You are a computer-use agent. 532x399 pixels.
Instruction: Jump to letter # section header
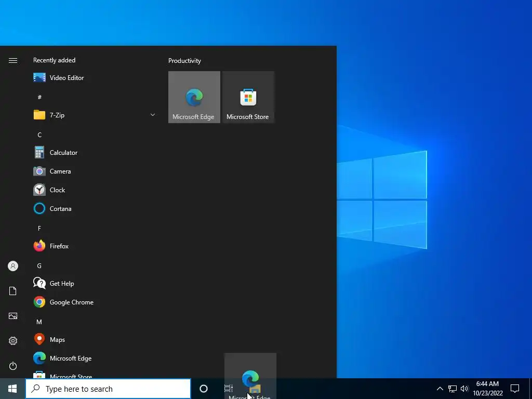(x=39, y=97)
